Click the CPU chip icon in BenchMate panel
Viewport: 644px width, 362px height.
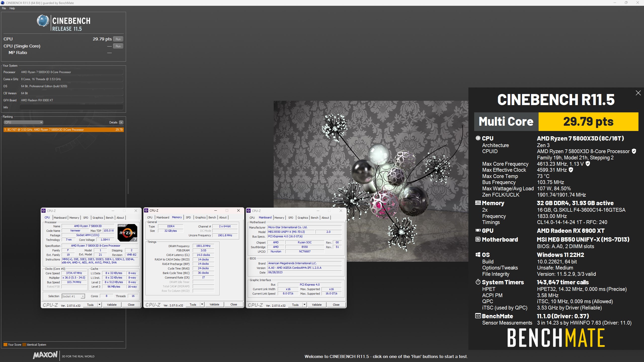pyautogui.click(x=478, y=138)
